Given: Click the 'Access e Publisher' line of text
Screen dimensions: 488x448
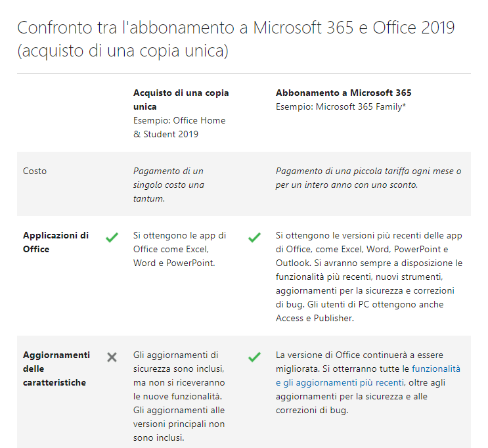Looking at the screenshot, I should (x=315, y=318).
